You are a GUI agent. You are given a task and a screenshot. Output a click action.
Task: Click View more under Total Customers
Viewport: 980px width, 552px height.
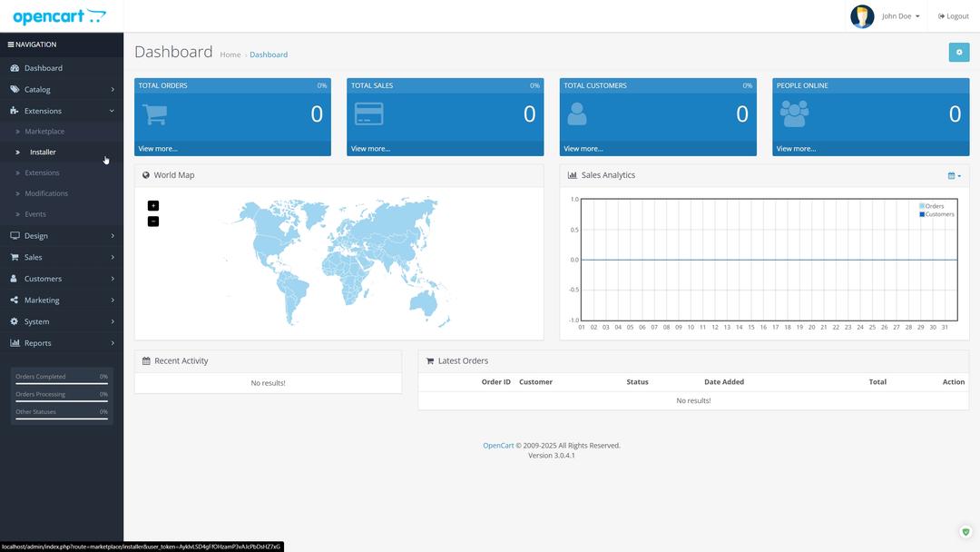coord(583,149)
